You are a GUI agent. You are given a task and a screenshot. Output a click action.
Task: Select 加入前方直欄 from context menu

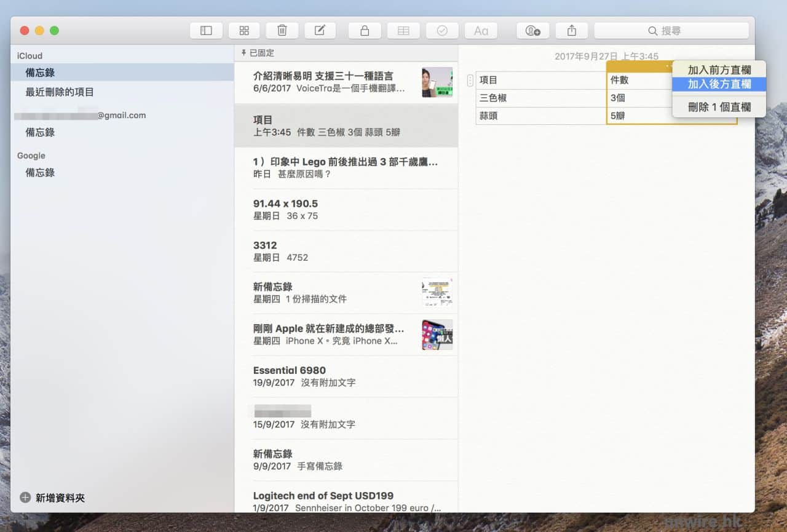point(719,69)
